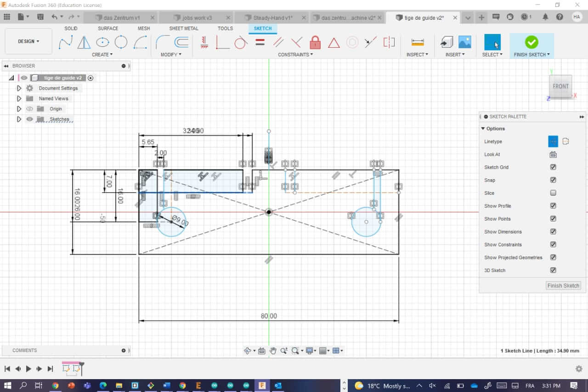Hide the Sketches folder visibility

[x=30, y=119]
